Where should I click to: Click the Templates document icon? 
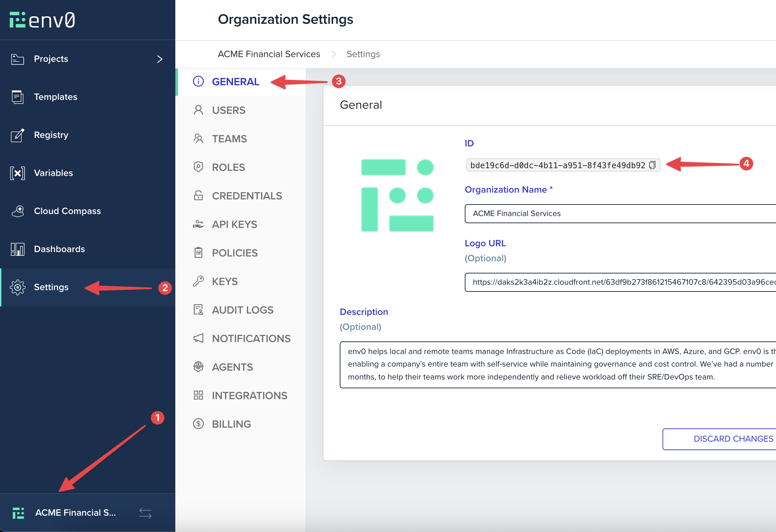point(18,97)
